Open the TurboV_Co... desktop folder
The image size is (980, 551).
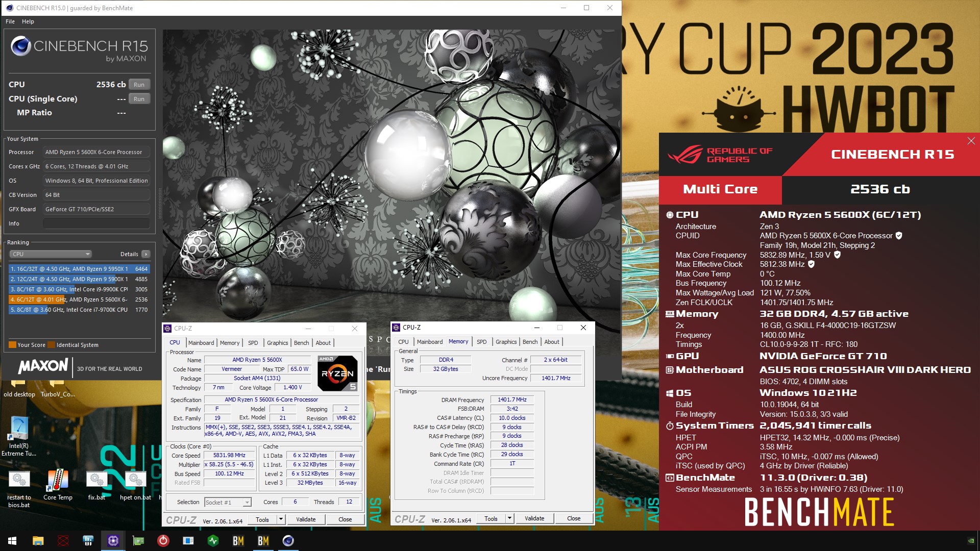tap(58, 389)
